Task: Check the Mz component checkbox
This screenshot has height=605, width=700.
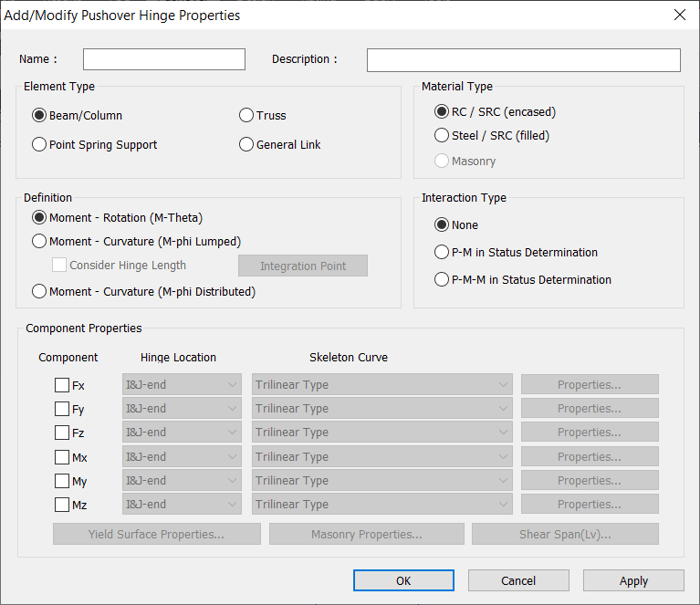Action: tap(62, 505)
